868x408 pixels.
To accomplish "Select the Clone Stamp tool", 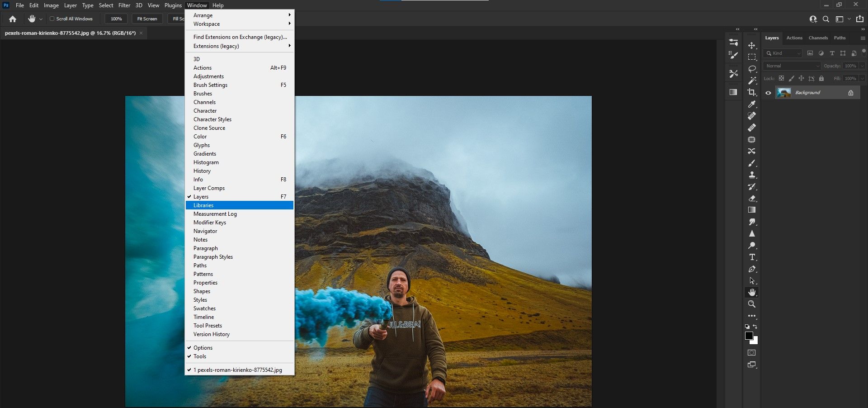I will pyautogui.click(x=752, y=174).
